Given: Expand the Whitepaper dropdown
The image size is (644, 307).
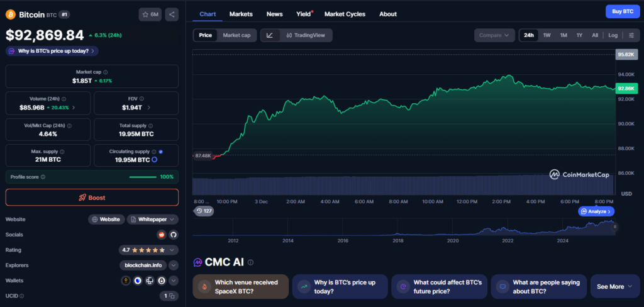Looking at the screenshot, I should coord(153,220).
